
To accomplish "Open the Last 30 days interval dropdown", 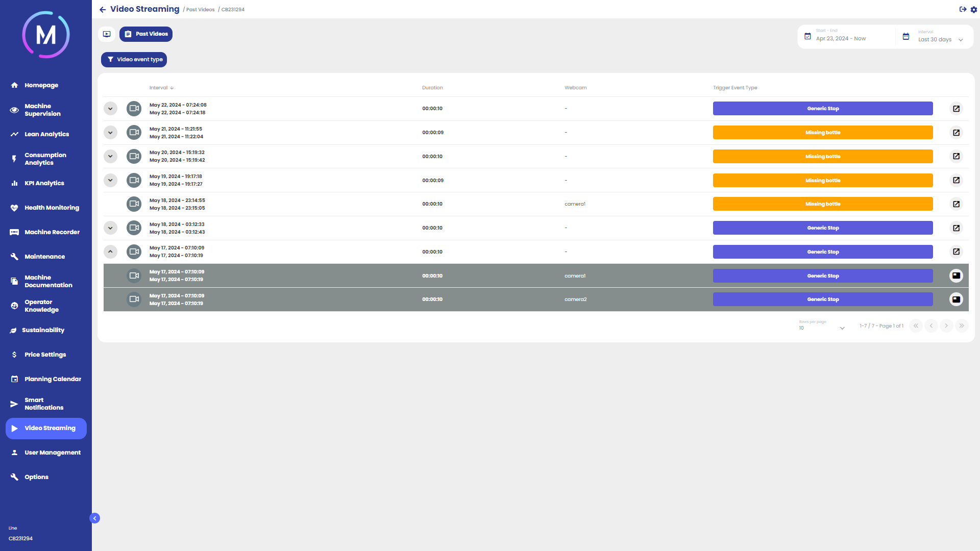I will pyautogui.click(x=940, y=39).
